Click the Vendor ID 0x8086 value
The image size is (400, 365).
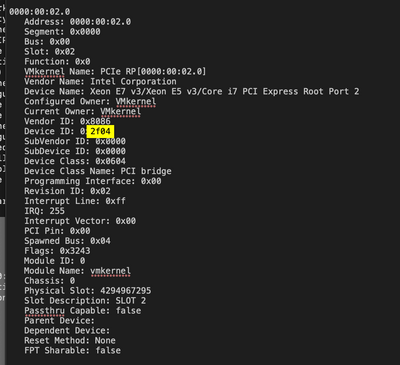point(95,121)
